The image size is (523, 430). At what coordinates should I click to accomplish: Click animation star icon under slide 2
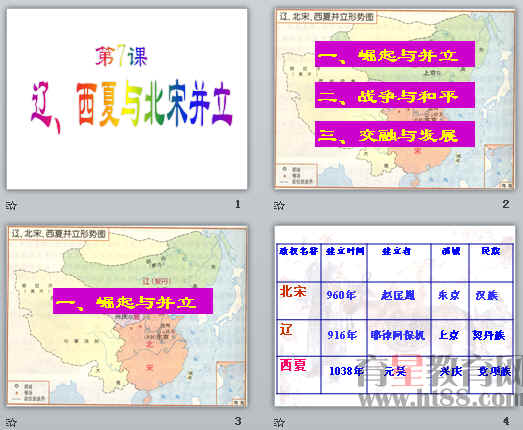pyautogui.click(x=279, y=205)
